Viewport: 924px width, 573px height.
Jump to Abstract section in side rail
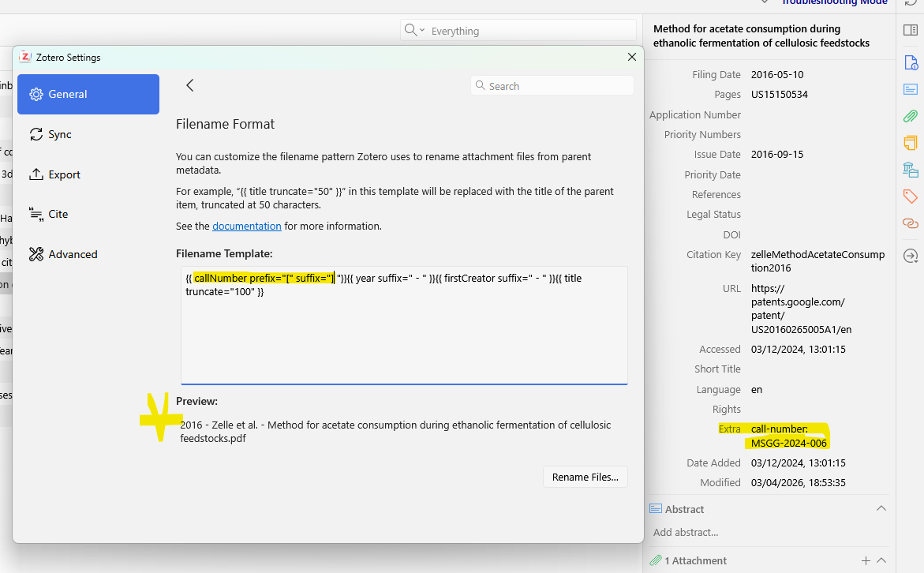(x=911, y=90)
